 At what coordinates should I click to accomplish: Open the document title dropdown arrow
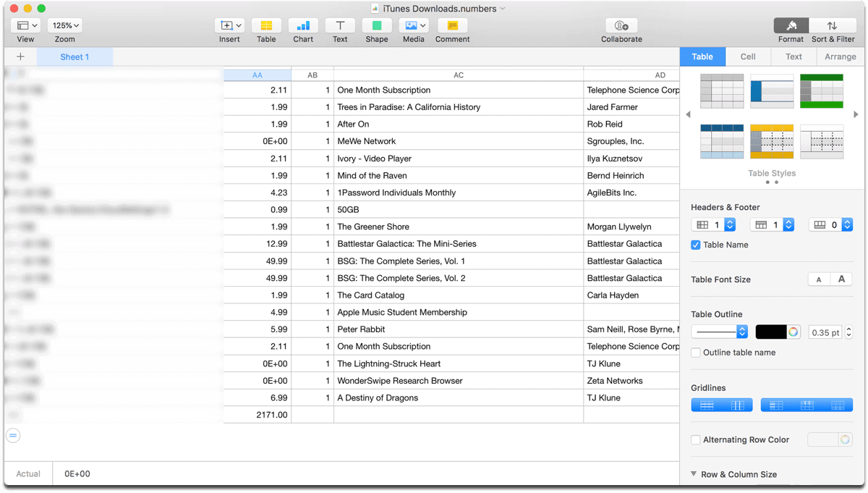tap(503, 9)
